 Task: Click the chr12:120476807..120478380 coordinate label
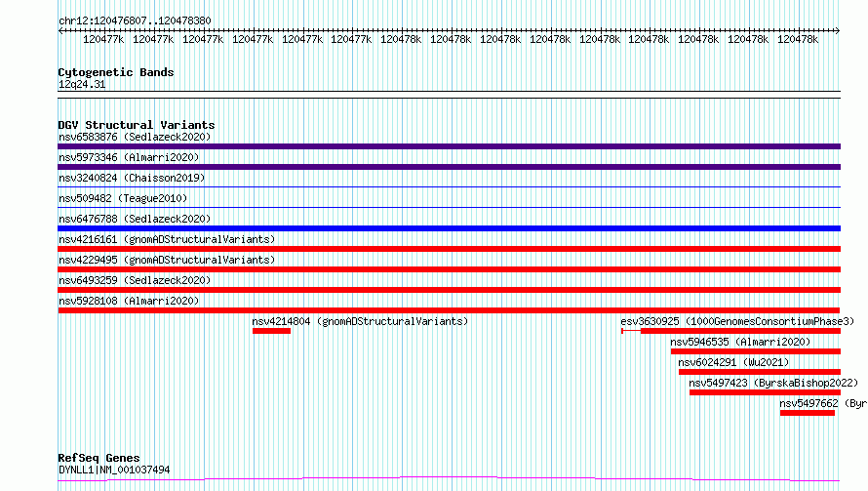135,20
